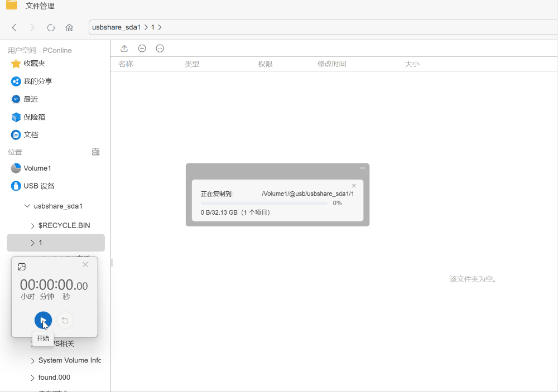Open 收藏夹 favorites in sidebar
The image size is (558, 392).
tap(34, 64)
